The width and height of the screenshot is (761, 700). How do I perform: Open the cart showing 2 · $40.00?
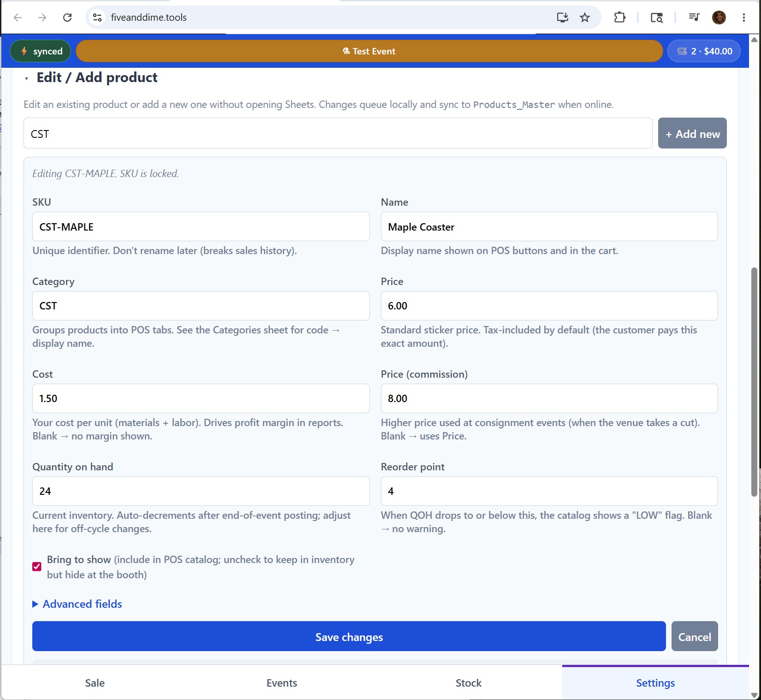coord(704,51)
